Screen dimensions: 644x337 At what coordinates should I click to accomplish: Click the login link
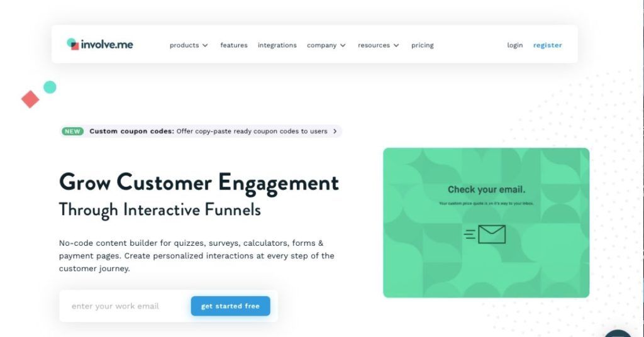pos(514,45)
